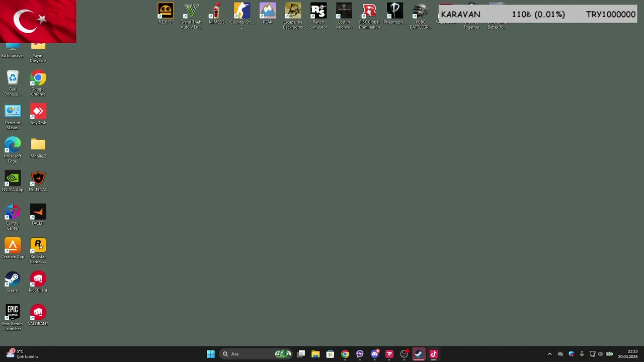Open Control Center desktop shortcut
The width and height of the screenshot is (644, 362).
(13, 218)
